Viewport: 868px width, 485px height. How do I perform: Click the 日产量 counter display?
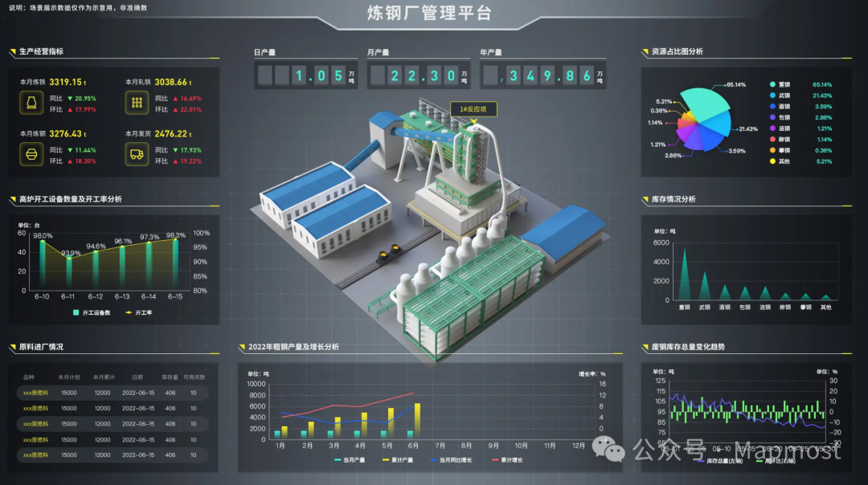click(305, 75)
